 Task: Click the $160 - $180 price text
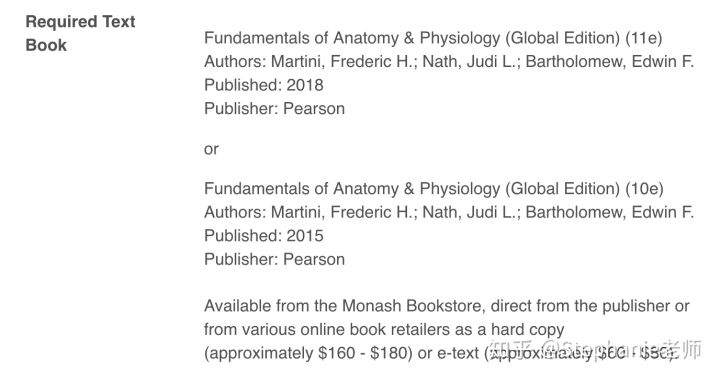[x=364, y=353]
